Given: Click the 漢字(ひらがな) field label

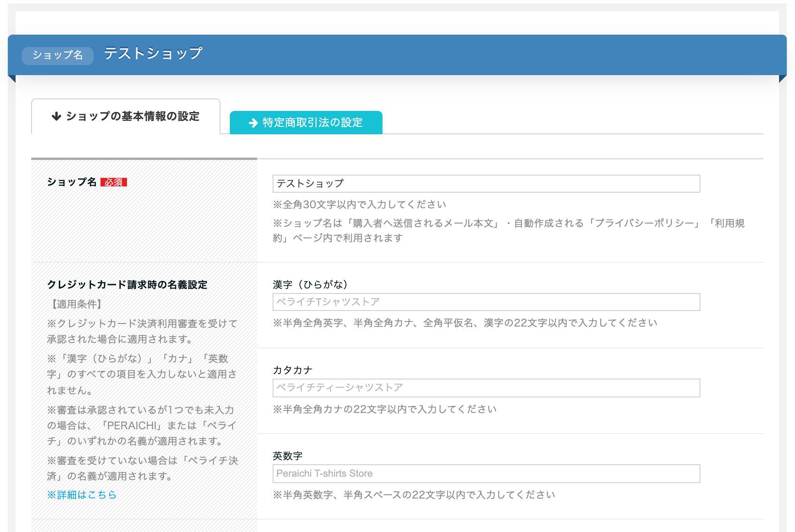Looking at the screenshot, I should point(310,285).
